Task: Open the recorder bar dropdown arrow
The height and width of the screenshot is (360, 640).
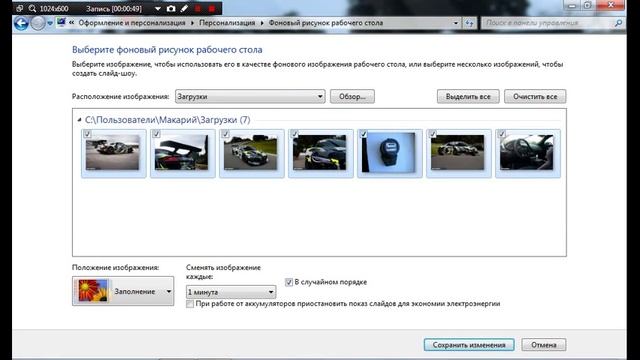Action: (x=158, y=9)
